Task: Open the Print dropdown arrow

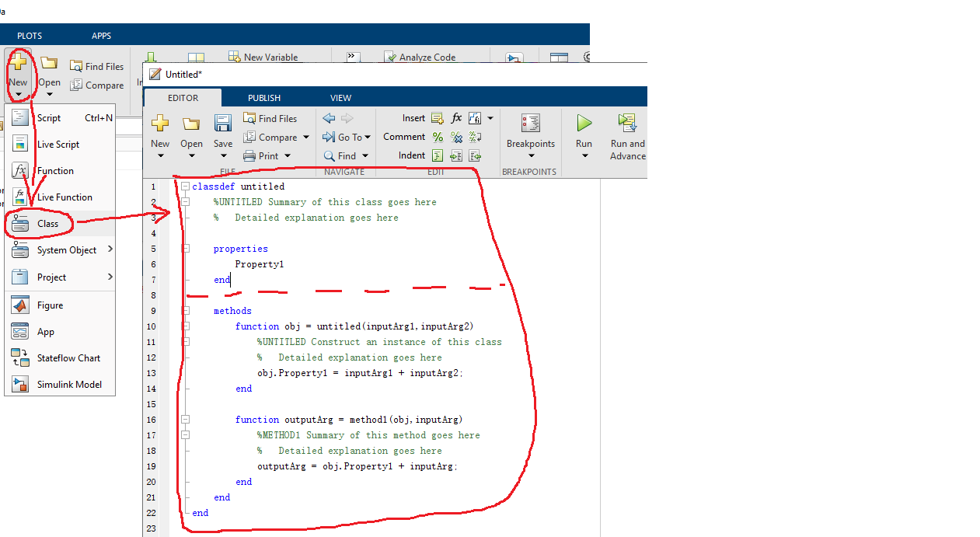Action: (x=288, y=156)
